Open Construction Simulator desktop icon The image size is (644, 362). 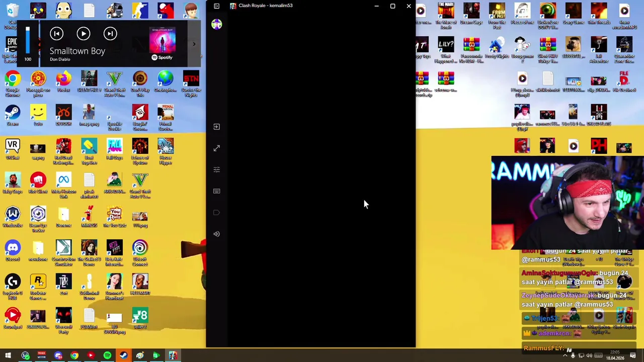click(63, 253)
